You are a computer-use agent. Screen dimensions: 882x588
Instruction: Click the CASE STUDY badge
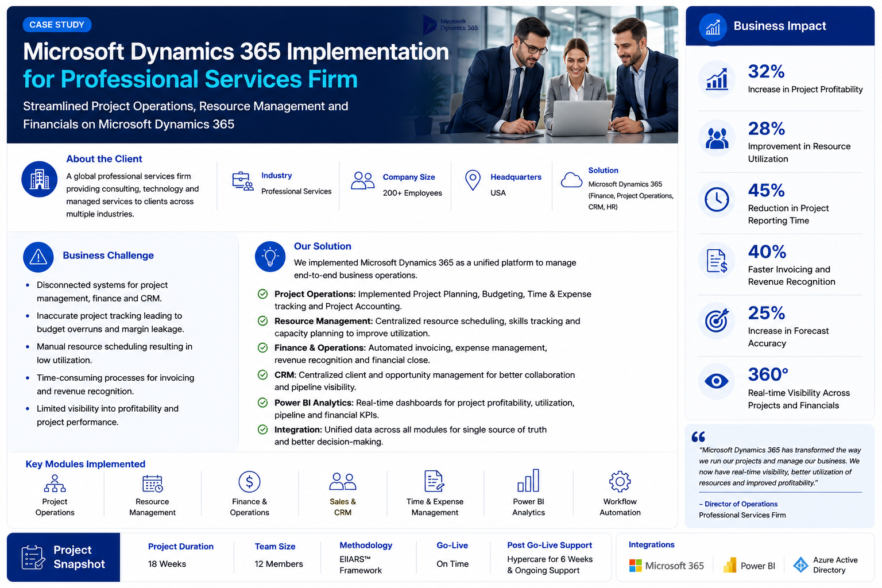[x=57, y=25]
